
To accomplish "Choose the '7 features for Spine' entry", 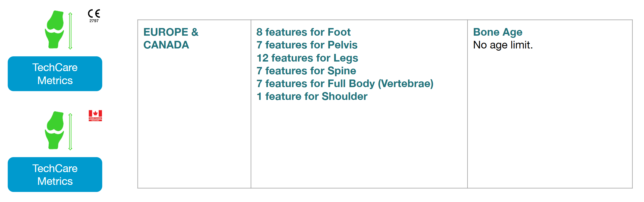I will click(306, 71).
